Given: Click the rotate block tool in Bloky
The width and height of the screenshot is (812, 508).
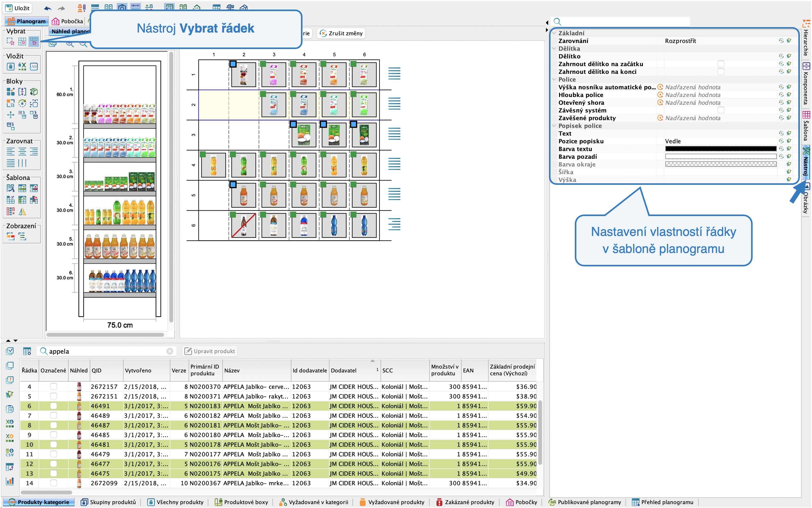Looking at the screenshot, I should 22,103.
